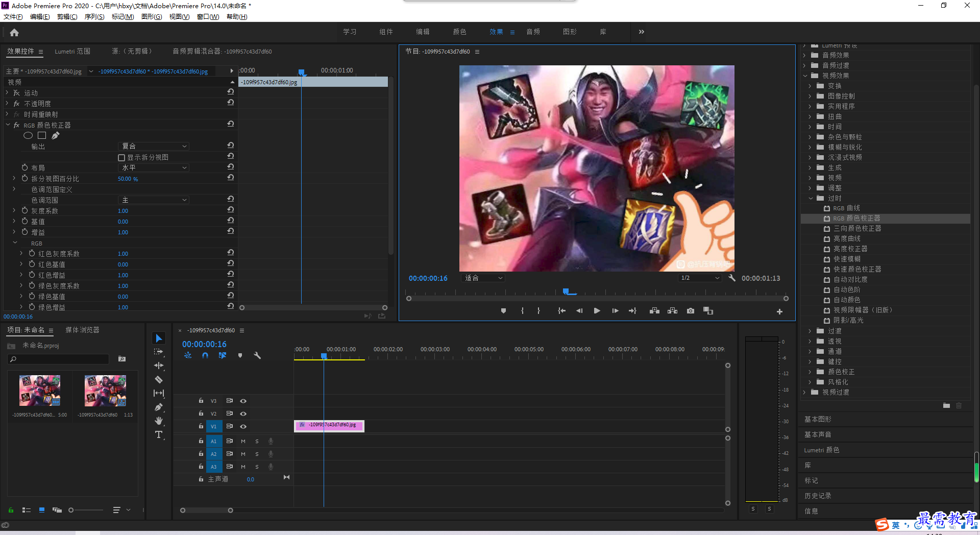Image resolution: width=980 pixels, height=535 pixels.
Task: Enable 显示拆分视图 checkbox
Action: coord(121,157)
